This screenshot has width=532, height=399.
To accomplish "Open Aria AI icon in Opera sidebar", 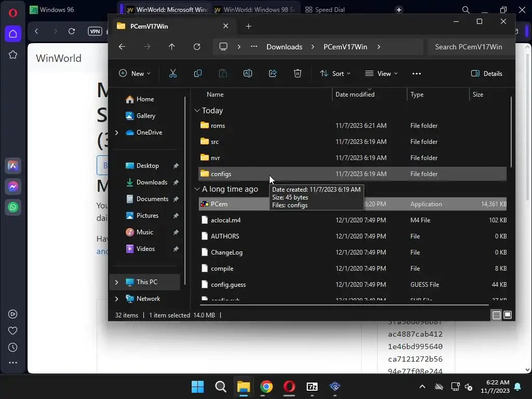I will click(x=13, y=166).
